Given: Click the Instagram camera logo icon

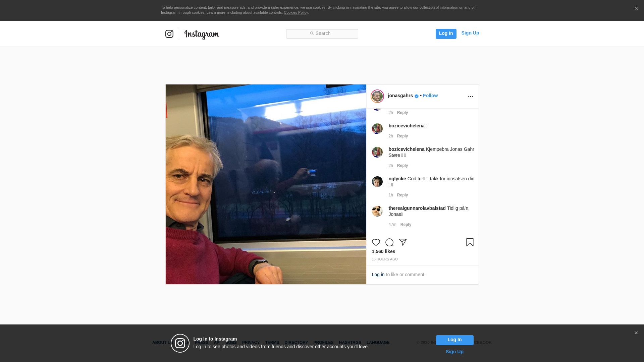Looking at the screenshot, I should pos(169,34).
